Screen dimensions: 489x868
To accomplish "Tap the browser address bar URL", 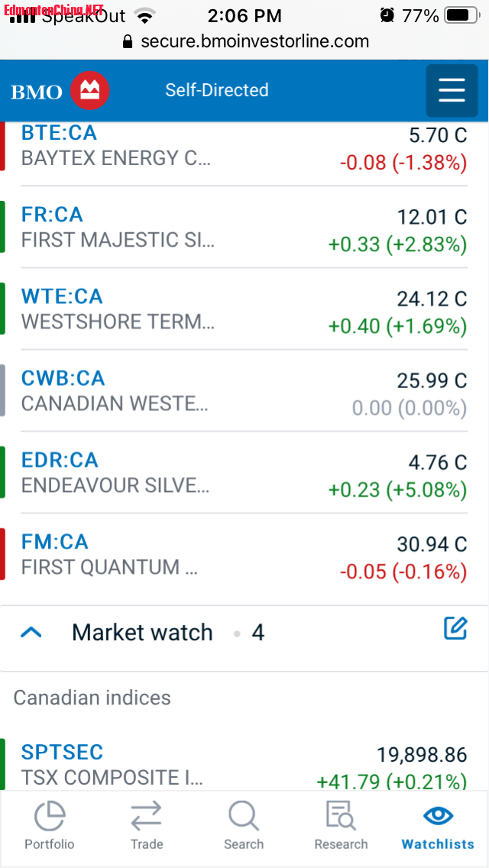I will pos(254,41).
